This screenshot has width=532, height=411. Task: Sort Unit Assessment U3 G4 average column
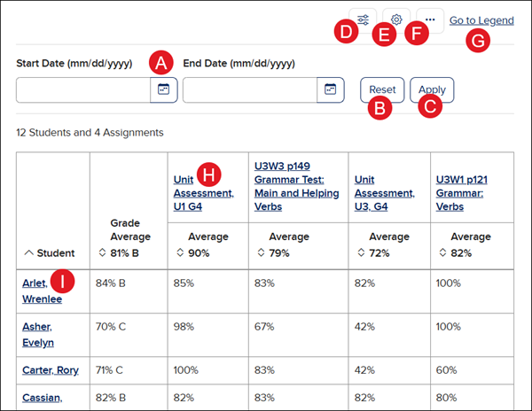click(x=362, y=254)
